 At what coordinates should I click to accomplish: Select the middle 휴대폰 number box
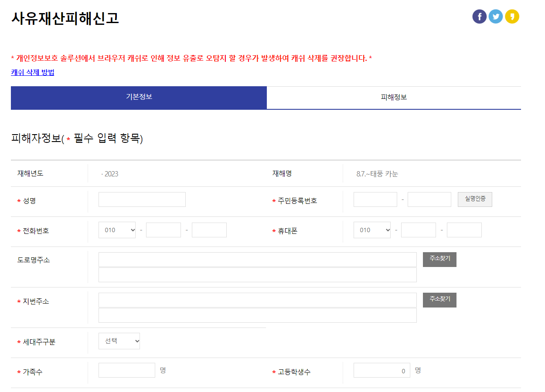[418, 230]
